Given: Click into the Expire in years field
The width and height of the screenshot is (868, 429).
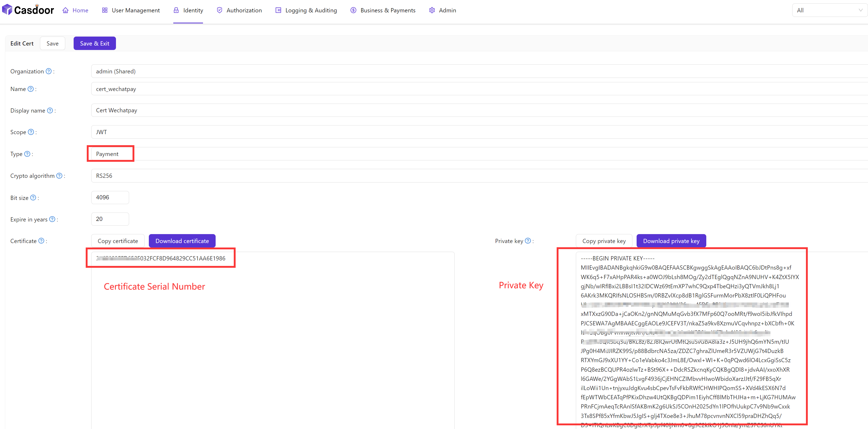Looking at the screenshot, I should pos(110,219).
